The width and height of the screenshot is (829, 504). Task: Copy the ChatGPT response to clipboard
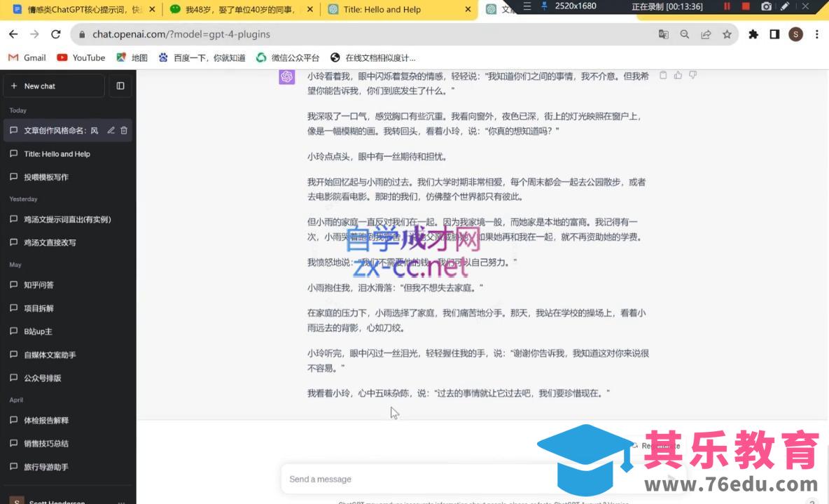click(x=663, y=75)
